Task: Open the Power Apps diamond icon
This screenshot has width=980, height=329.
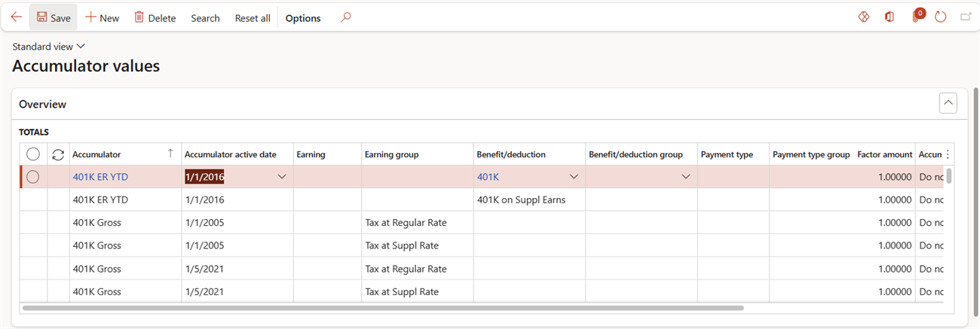Action: (864, 17)
